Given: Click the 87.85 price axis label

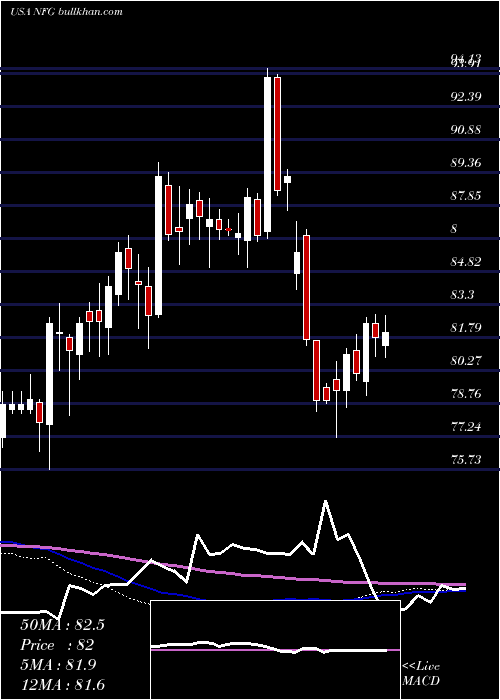Looking at the screenshot, I should pos(466,196).
